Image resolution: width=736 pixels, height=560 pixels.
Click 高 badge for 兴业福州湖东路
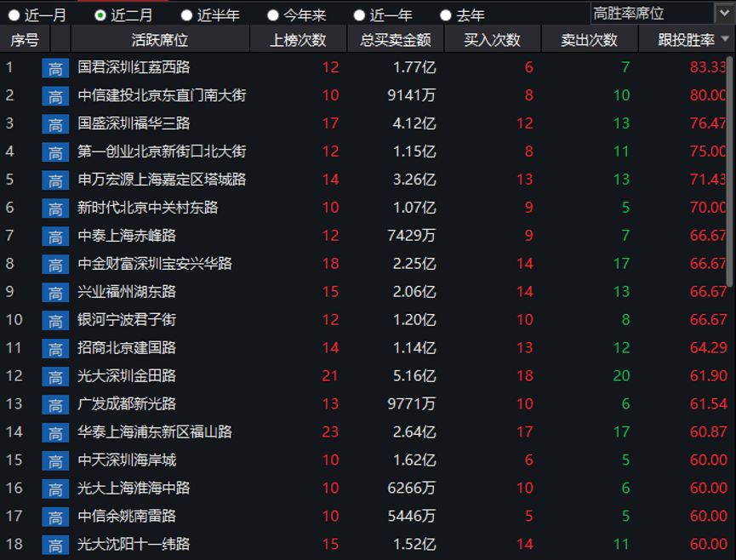pos(55,293)
